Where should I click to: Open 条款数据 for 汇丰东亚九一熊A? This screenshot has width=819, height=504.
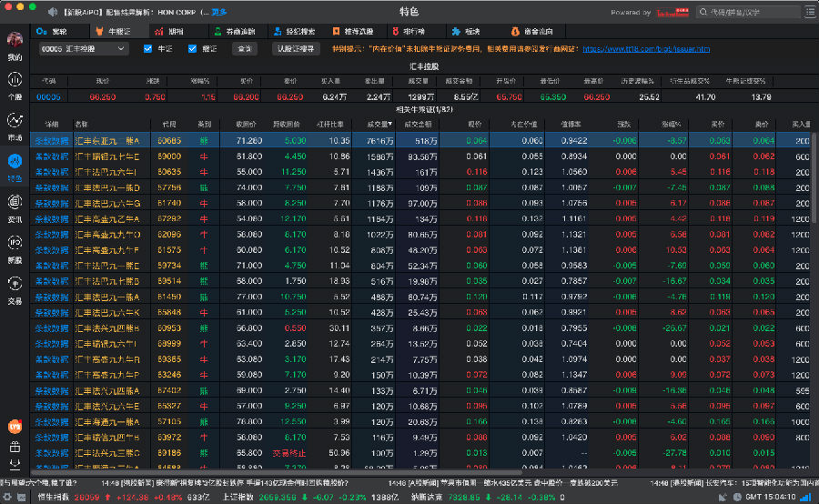pos(51,140)
